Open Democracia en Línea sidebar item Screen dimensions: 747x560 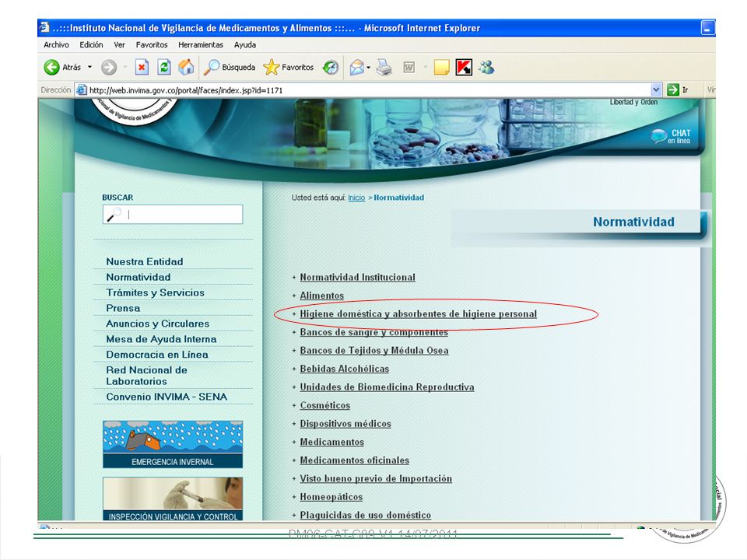click(157, 355)
